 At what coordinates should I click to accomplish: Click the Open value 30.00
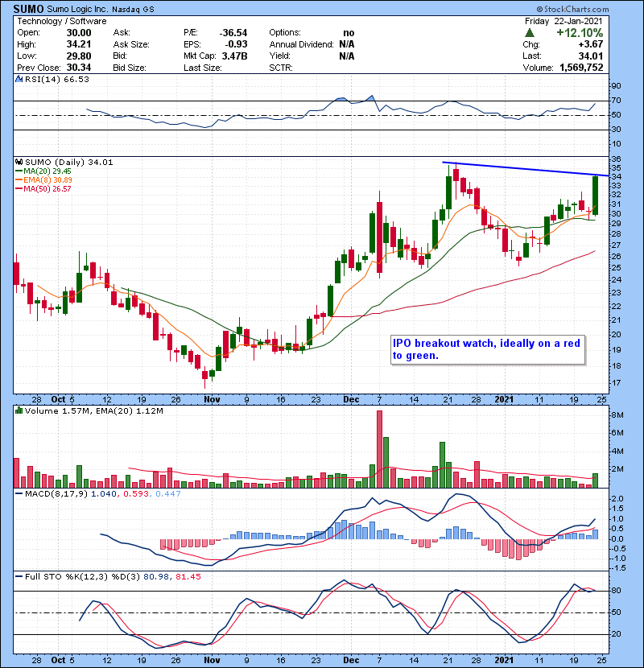pyautogui.click(x=78, y=33)
